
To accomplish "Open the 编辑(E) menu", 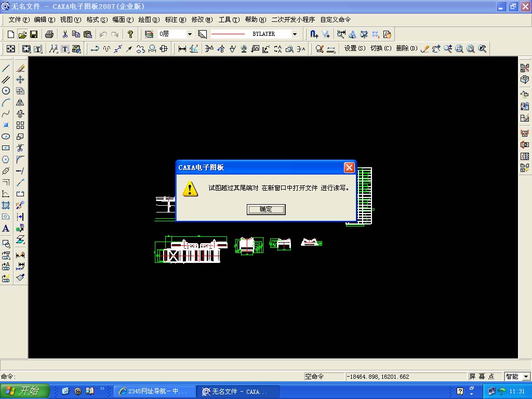I will tap(45, 20).
